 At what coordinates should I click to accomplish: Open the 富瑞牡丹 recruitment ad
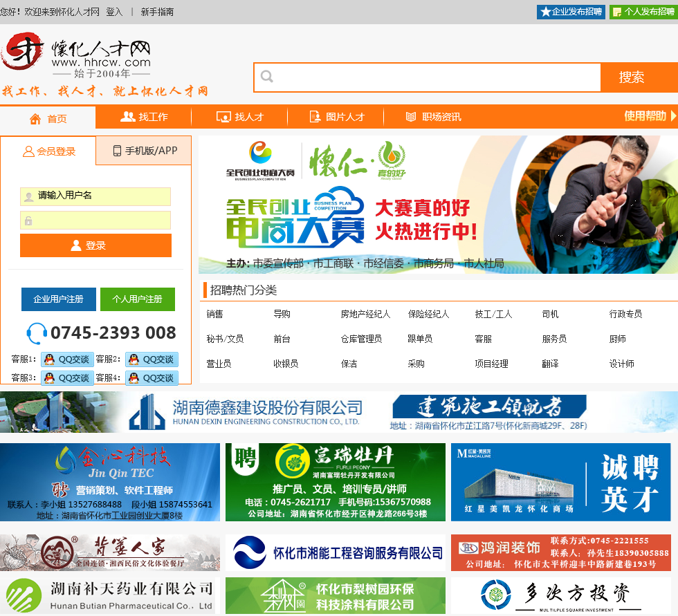point(335,482)
